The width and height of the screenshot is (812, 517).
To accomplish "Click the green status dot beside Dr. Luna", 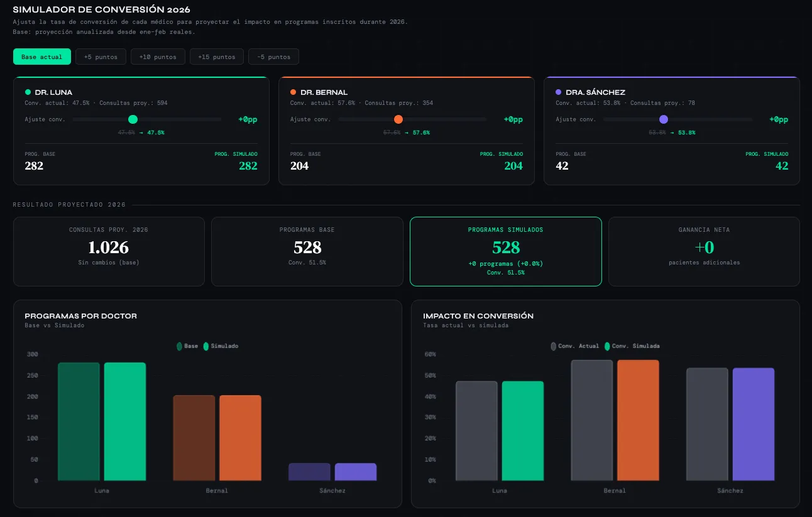I will click(x=28, y=92).
